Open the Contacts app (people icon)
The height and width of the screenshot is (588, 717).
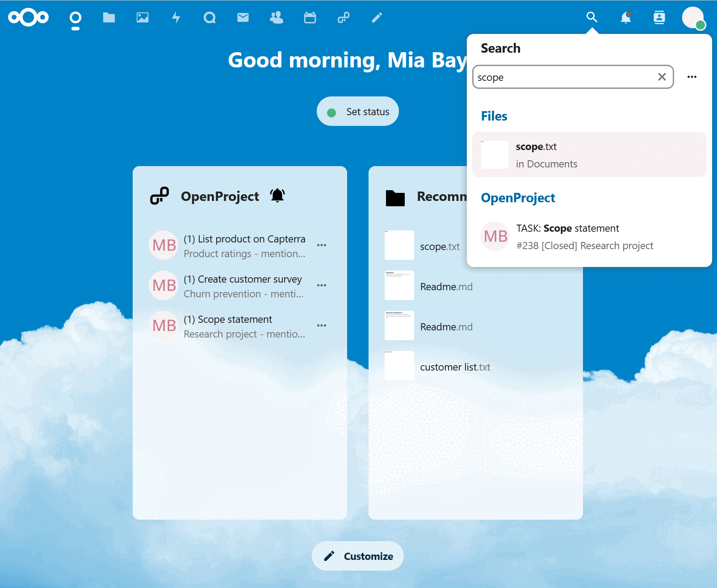[x=277, y=17]
